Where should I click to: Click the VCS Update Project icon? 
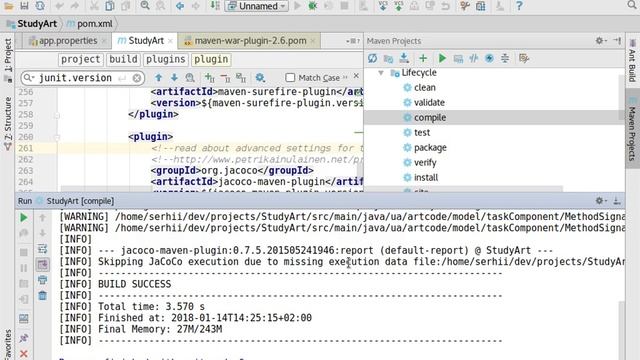tap(383, 6)
